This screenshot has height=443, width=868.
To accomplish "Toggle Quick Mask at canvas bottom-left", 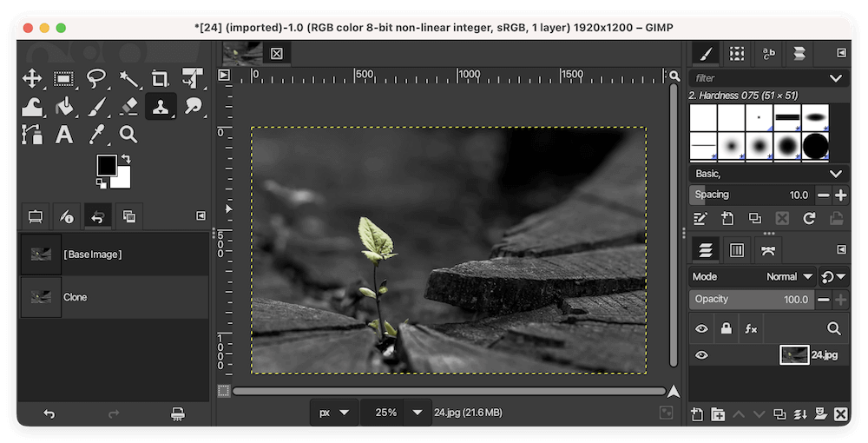I will coord(224,391).
